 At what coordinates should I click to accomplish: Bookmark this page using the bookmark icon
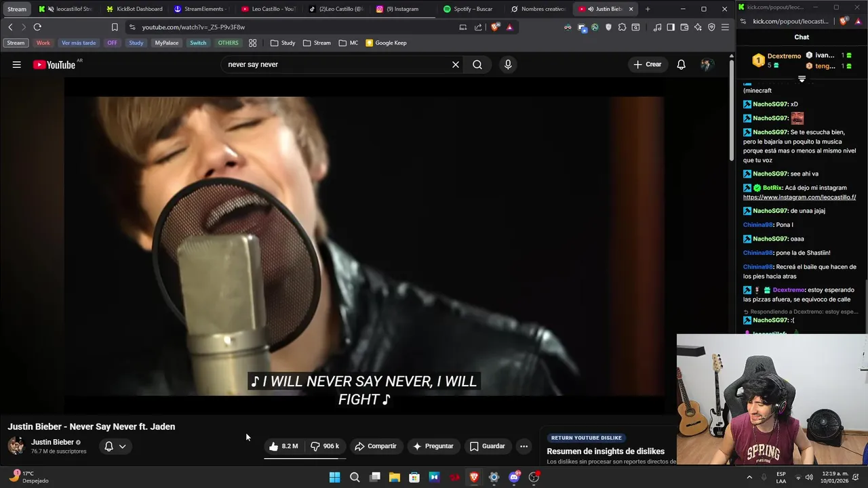tap(115, 27)
